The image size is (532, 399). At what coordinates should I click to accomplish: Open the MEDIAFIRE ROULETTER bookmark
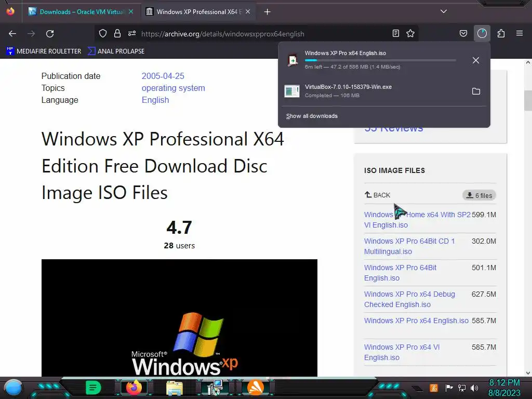pos(44,51)
